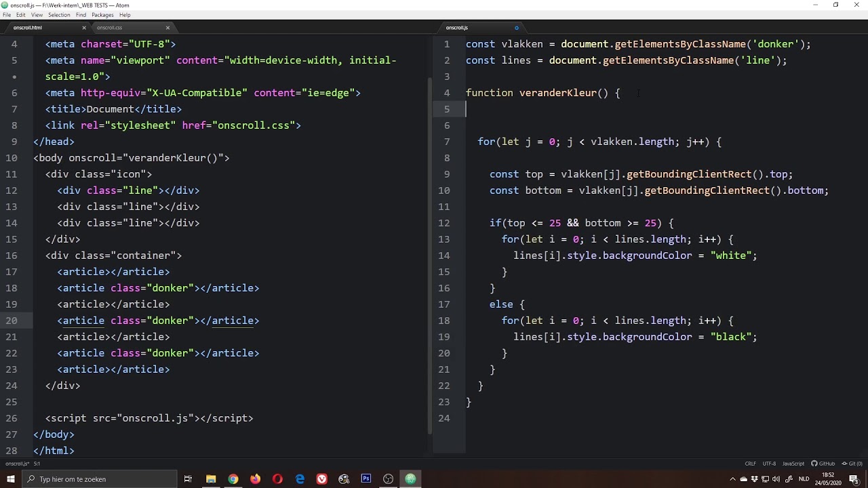Screen dimensions: 868x488
Task: Close the onscroll.html tab
Action: pyautogui.click(x=84, y=28)
